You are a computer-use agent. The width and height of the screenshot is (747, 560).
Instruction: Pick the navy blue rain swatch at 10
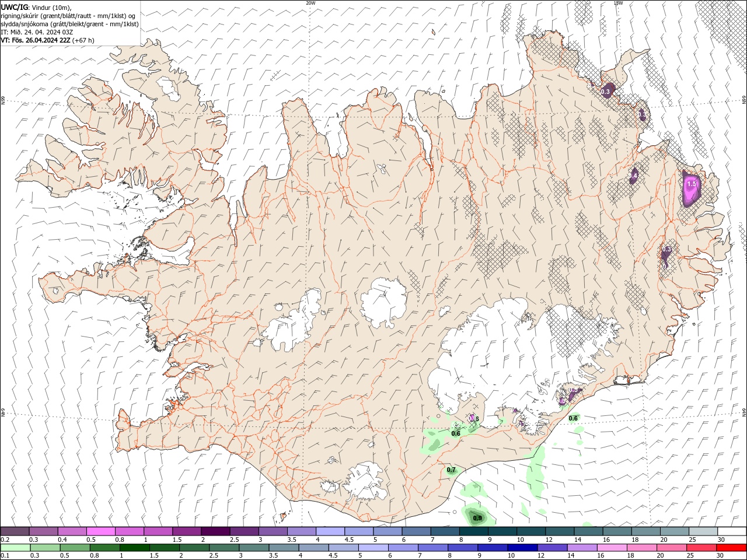click(522, 548)
